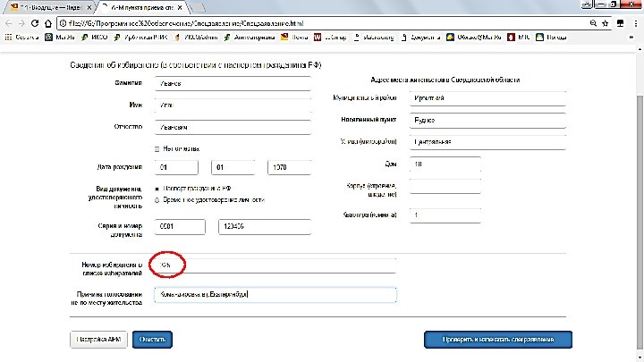Click the blue 'Очистить' button
This screenshot has width=644, height=362.
pos(152,340)
